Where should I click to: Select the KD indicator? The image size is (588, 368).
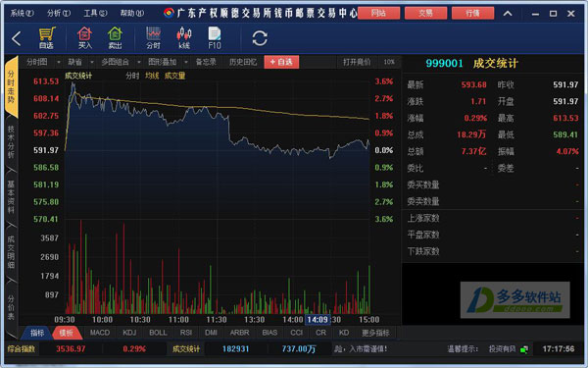344,333
